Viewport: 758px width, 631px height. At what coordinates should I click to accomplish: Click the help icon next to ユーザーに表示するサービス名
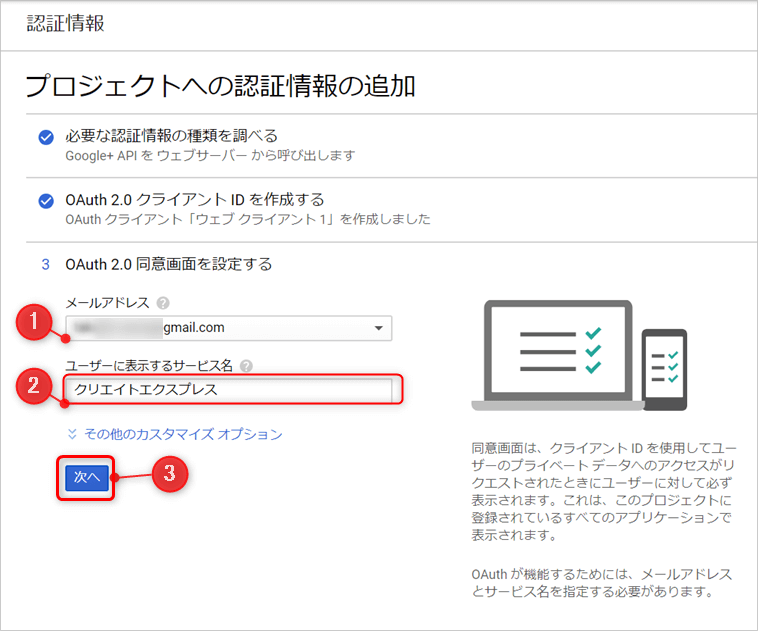(x=246, y=365)
